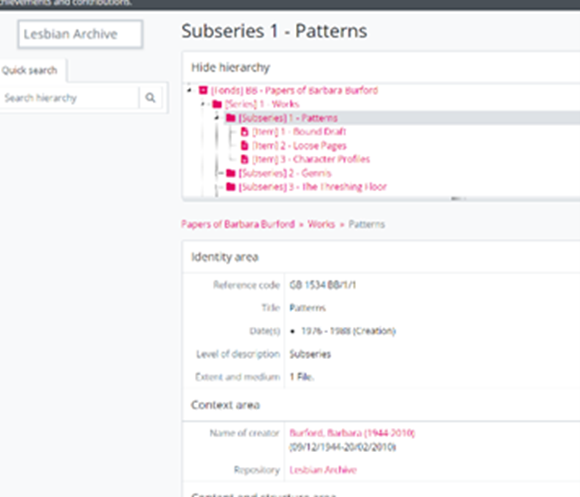The height and width of the screenshot is (497, 580).
Task: Collapse the Subseries 1 Patterns node arrow
Action: [217, 118]
